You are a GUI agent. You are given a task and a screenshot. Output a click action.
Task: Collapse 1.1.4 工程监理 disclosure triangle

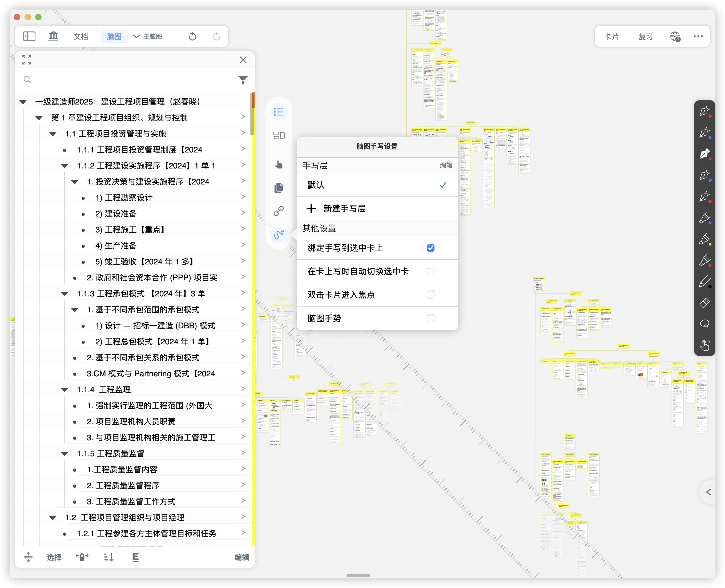point(64,390)
